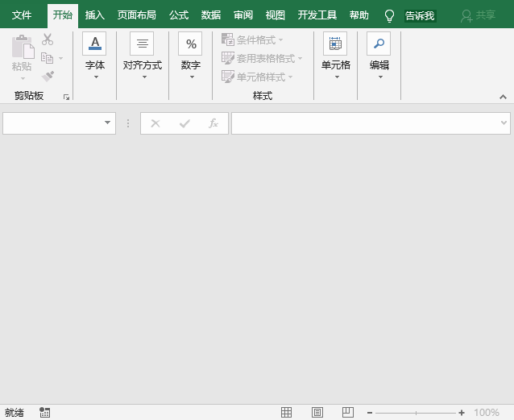Click the 告诉我 lightbulb icon
Image resolution: width=514 pixels, height=420 pixels.
(389, 15)
